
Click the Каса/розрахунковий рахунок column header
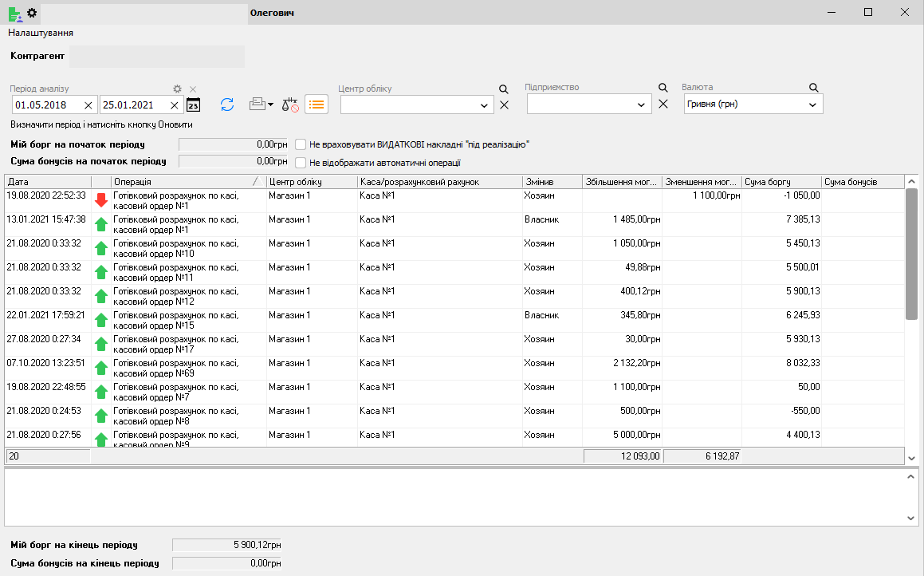click(439, 182)
